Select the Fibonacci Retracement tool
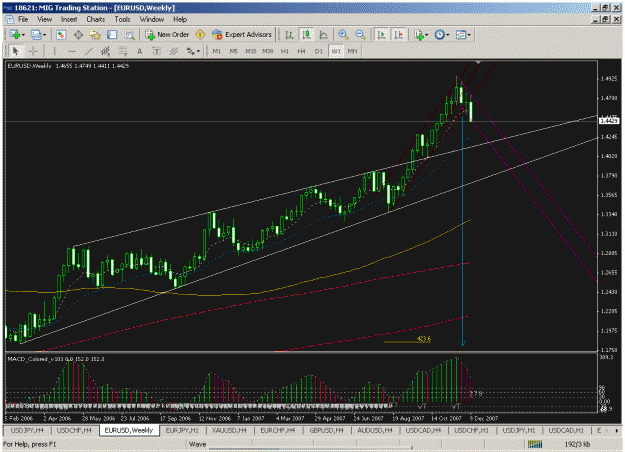Image resolution: width=625 pixels, height=452 pixels. (x=122, y=51)
